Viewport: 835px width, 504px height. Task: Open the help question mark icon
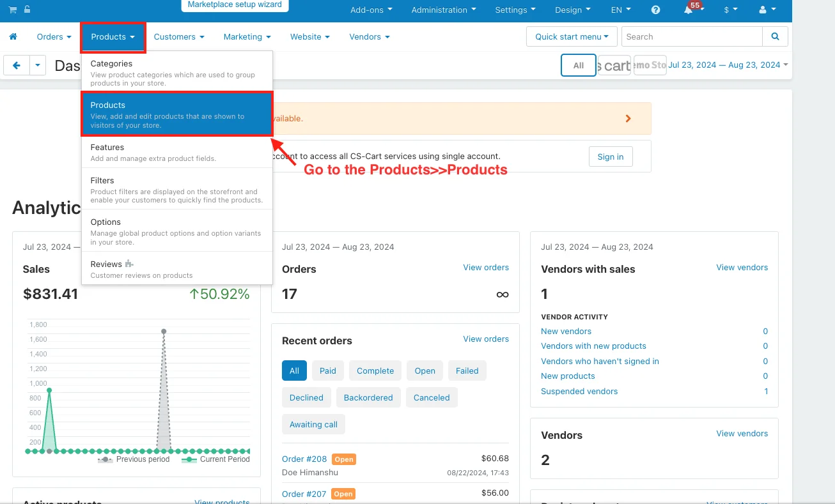[x=655, y=10]
